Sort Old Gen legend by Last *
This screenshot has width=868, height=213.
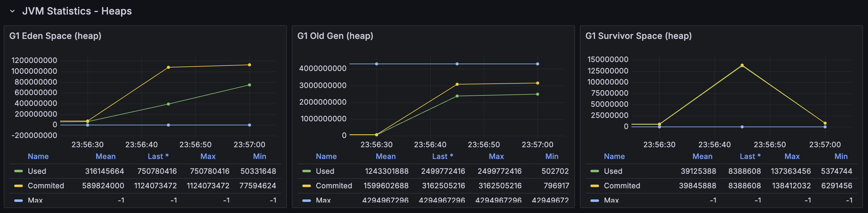point(443,157)
